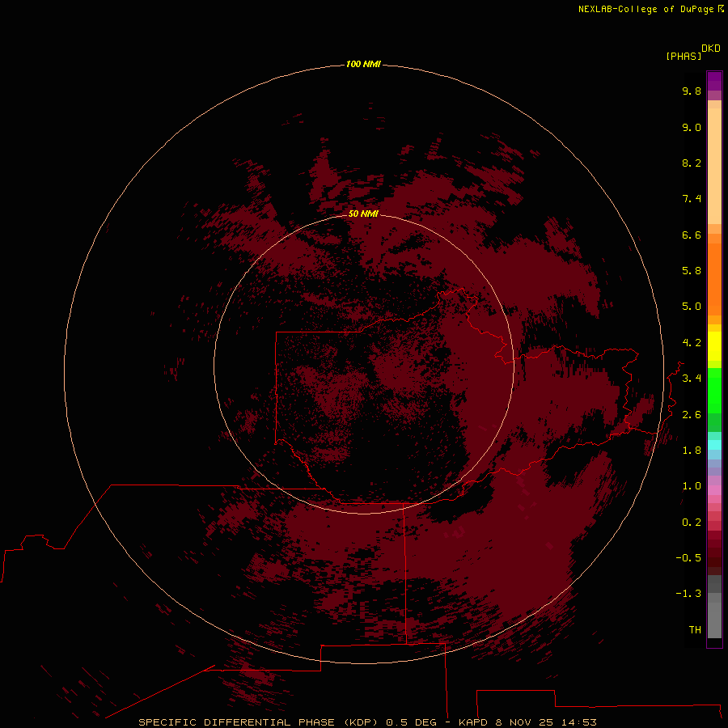The width and height of the screenshot is (728, 728).
Task: Click the 9.8 scale value
Action: [x=692, y=91]
